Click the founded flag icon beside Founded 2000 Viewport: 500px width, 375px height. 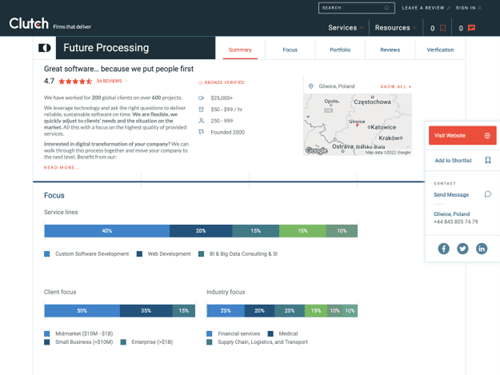[x=201, y=132]
